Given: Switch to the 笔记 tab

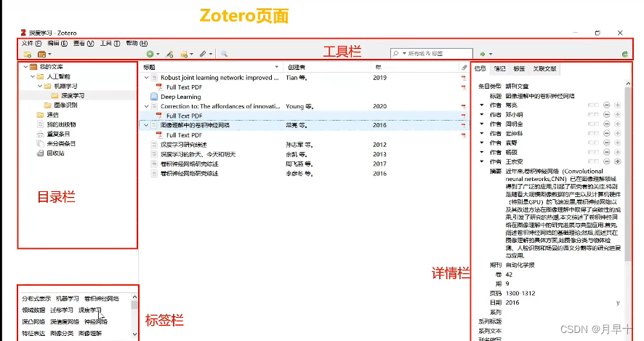Looking at the screenshot, I should pyautogui.click(x=499, y=68).
